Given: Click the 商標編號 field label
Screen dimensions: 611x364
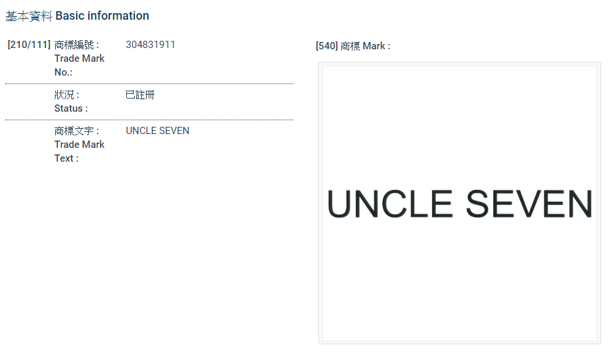Looking at the screenshot, I should [76, 45].
